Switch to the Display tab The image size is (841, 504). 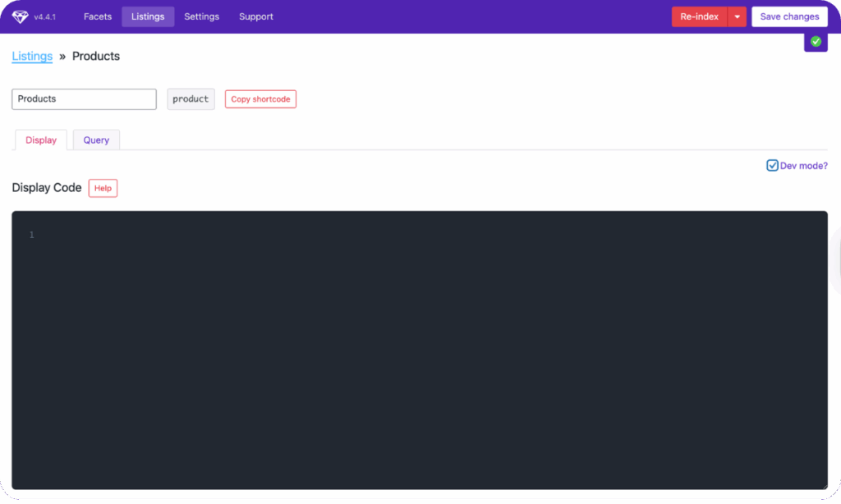point(41,140)
